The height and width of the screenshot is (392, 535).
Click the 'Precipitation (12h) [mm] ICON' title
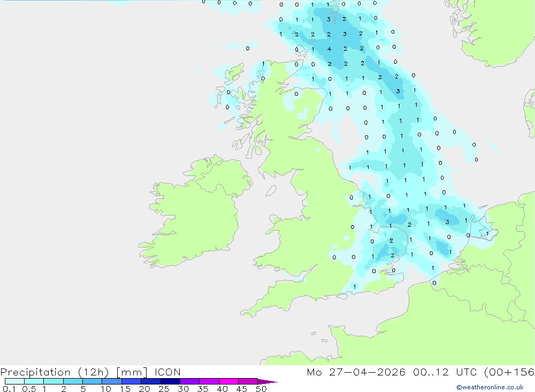[x=90, y=372]
